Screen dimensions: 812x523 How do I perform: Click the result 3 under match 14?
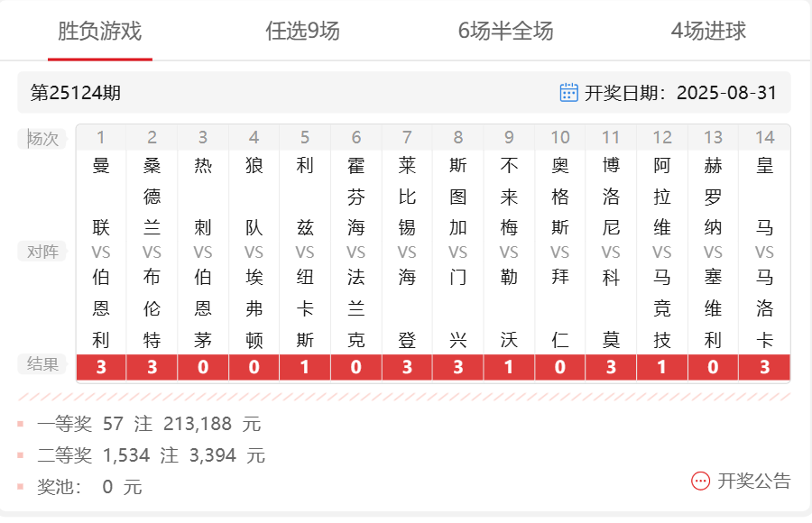[x=764, y=367]
